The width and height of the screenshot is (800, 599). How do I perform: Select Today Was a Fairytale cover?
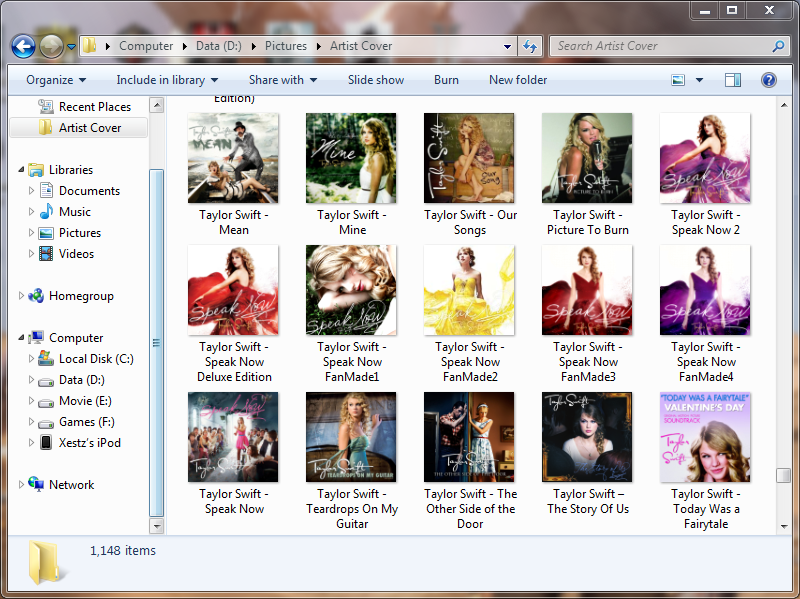click(705, 437)
